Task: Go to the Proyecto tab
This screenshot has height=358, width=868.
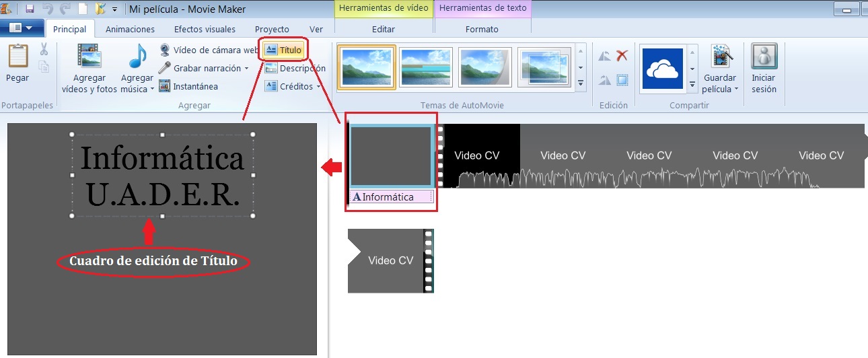Action: click(x=272, y=29)
